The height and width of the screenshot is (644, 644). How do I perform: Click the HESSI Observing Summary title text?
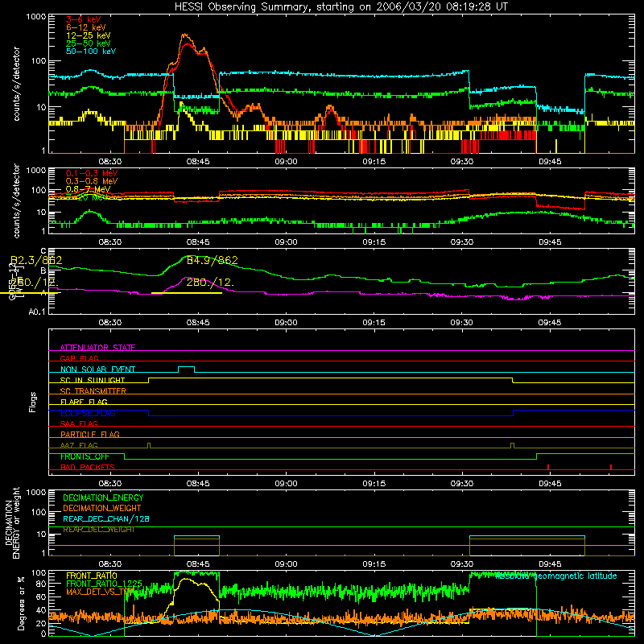[x=341, y=7]
